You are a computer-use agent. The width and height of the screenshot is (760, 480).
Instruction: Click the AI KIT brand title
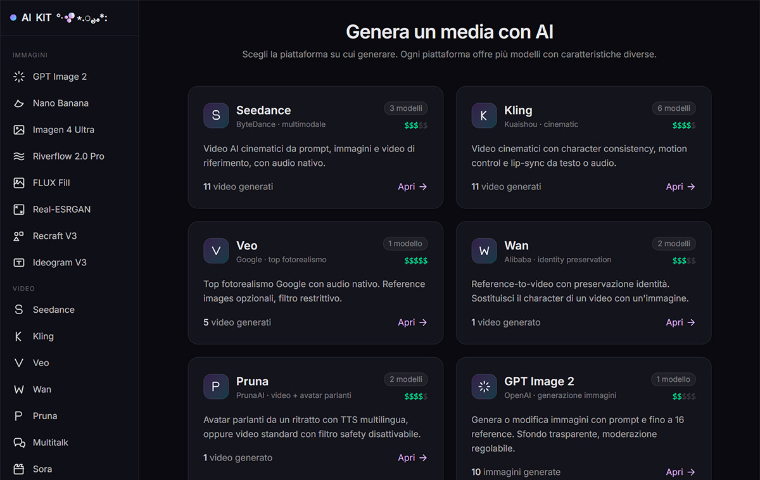tap(36, 18)
